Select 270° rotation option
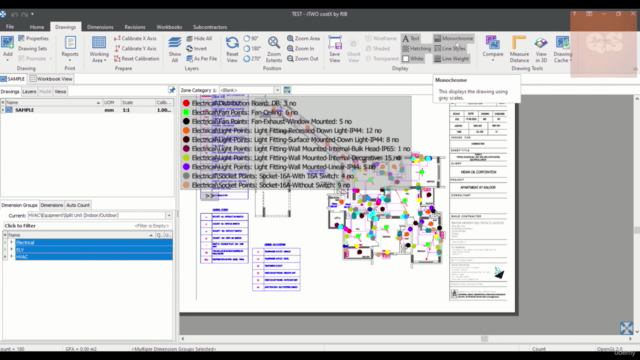640x360 pixels. [252, 59]
